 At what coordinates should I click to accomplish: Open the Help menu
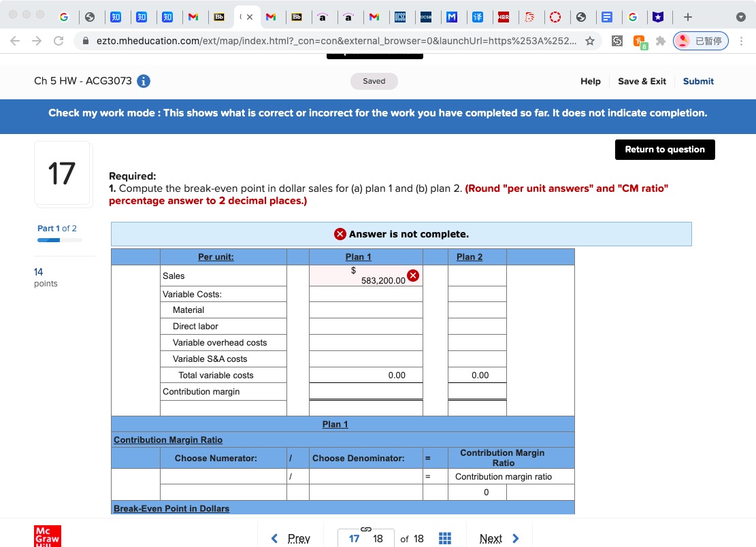[x=590, y=81]
